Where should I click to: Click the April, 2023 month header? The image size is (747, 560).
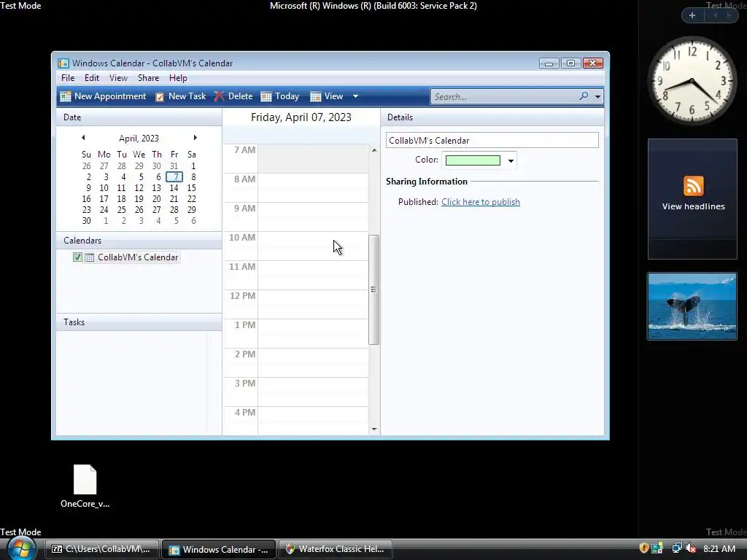coord(139,138)
